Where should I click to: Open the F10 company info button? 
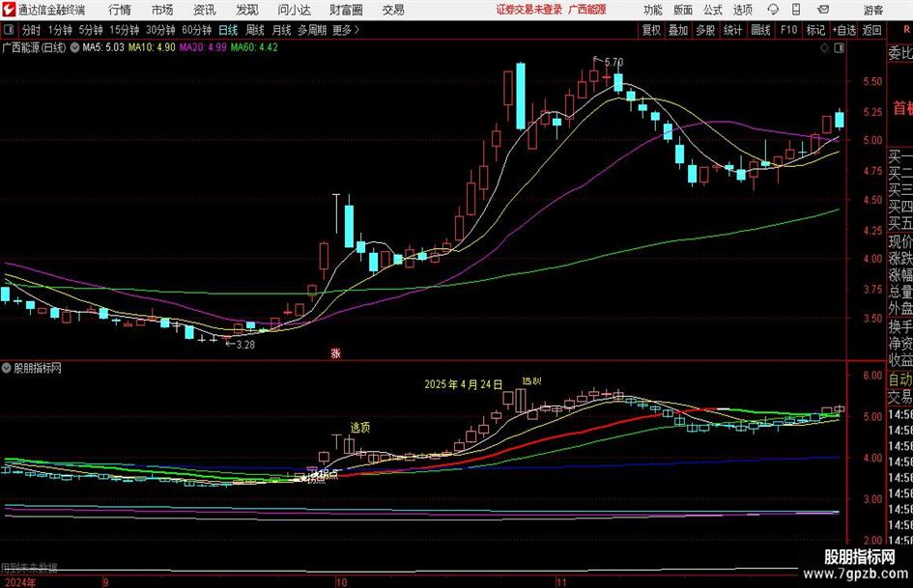coord(788,30)
